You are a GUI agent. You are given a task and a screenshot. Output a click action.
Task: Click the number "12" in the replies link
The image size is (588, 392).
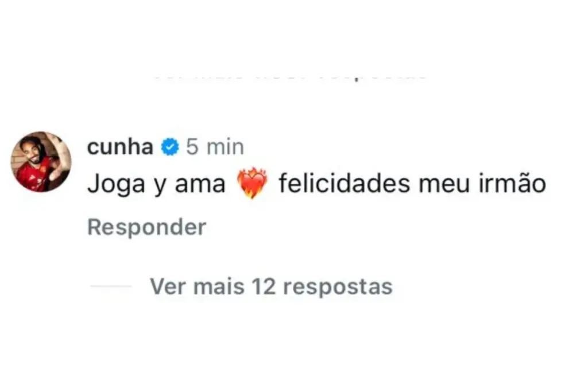(264, 286)
